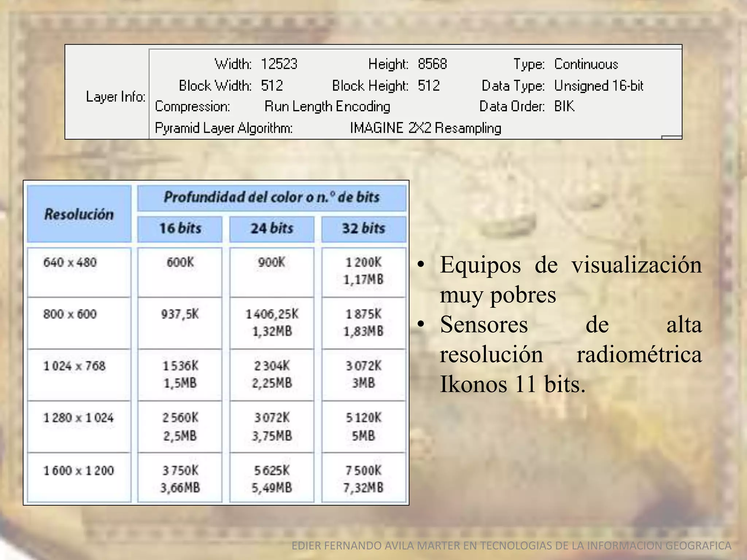Select the 16 bits column header

point(180,229)
